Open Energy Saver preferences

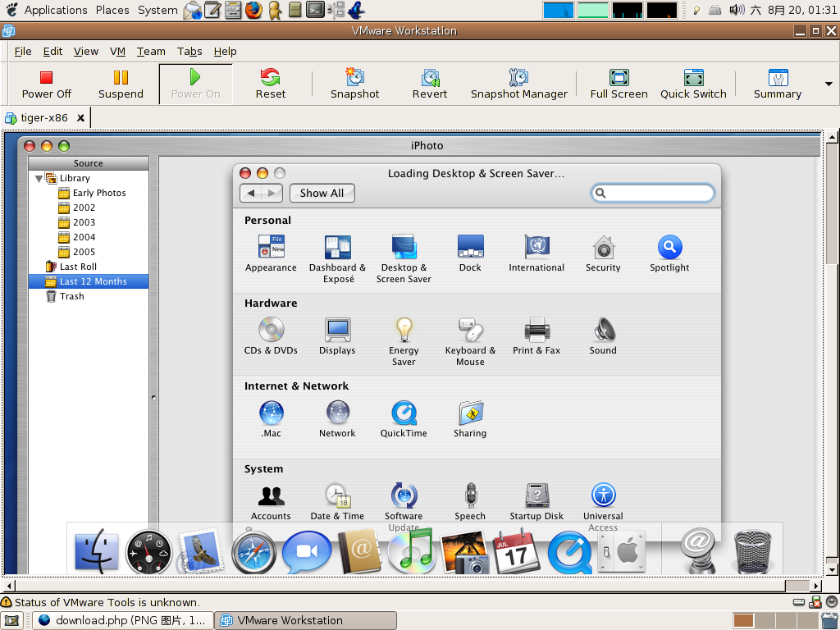point(404,342)
